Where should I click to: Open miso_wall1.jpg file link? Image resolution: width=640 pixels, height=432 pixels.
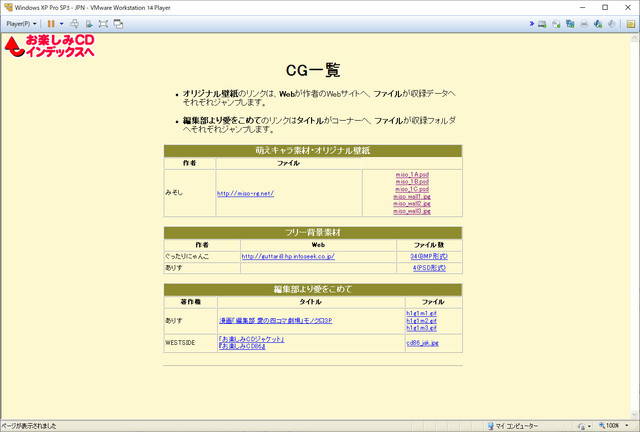coord(412,196)
